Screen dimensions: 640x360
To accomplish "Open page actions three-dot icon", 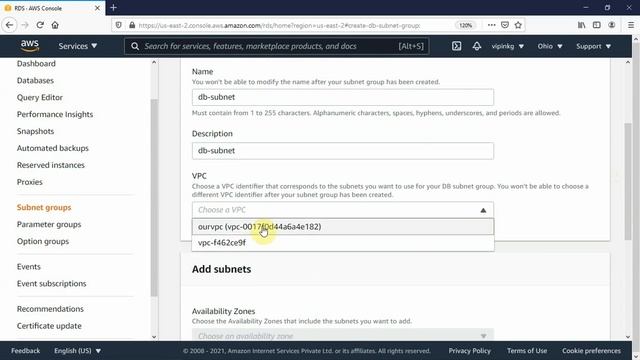I will 491,25.
